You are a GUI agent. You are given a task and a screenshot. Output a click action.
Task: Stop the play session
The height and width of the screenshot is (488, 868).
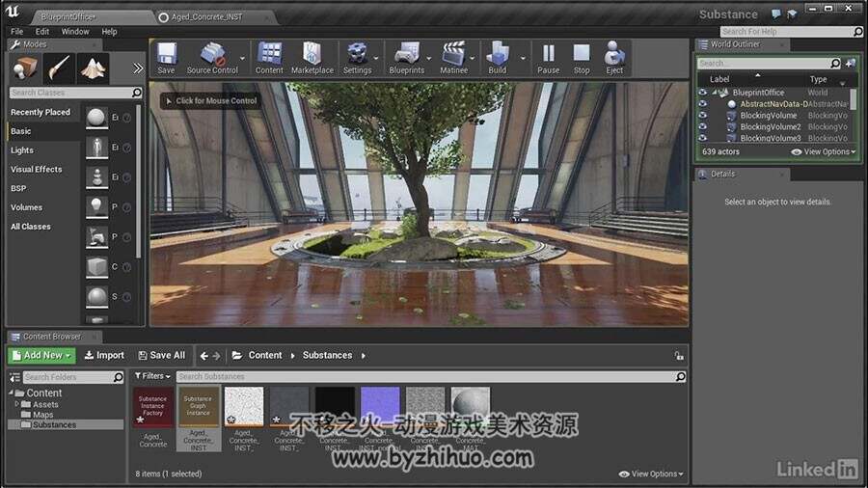pos(582,58)
